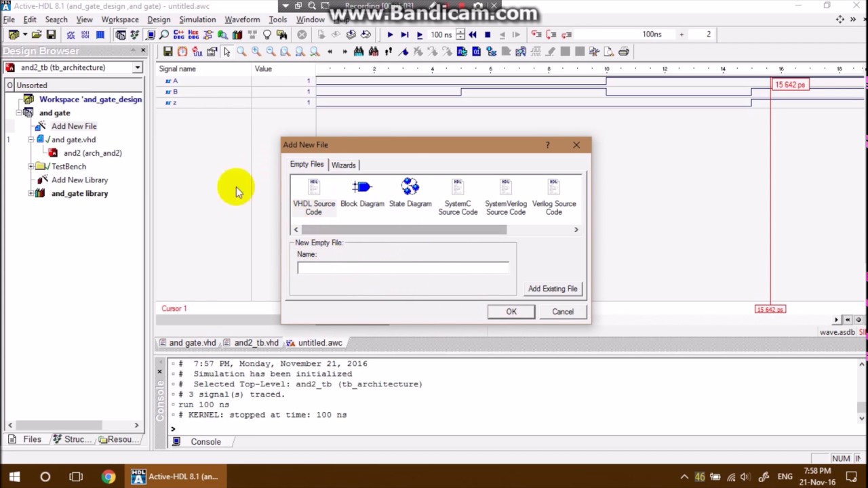Click the magnifier icon in top toolbar
Image resolution: width=868 pixels, height=488 pixels.
coord(164,35)
